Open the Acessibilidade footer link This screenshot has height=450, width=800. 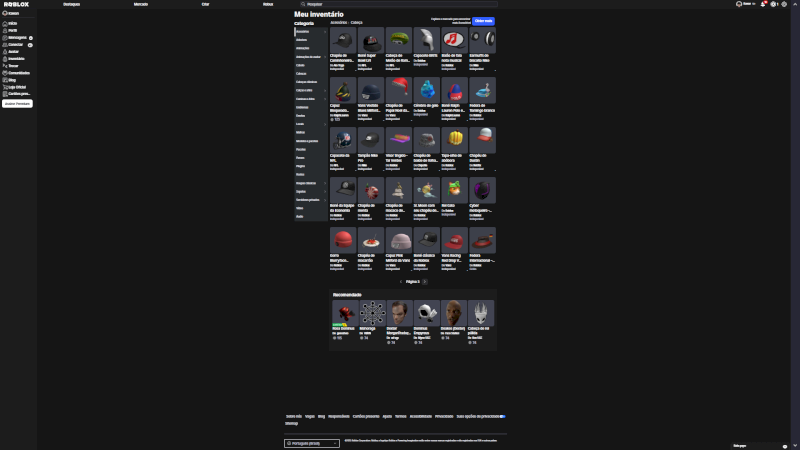point(420,416)
